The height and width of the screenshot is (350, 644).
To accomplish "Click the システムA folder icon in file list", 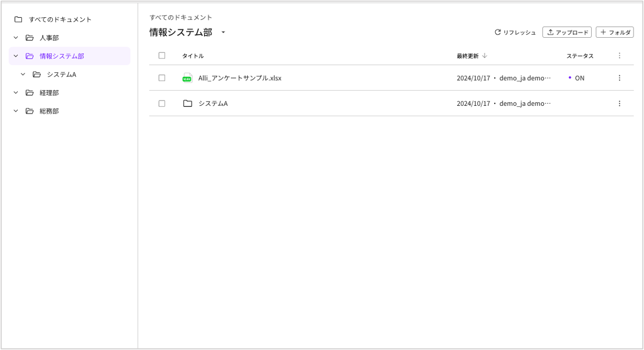I will click(x=187, y=104).
